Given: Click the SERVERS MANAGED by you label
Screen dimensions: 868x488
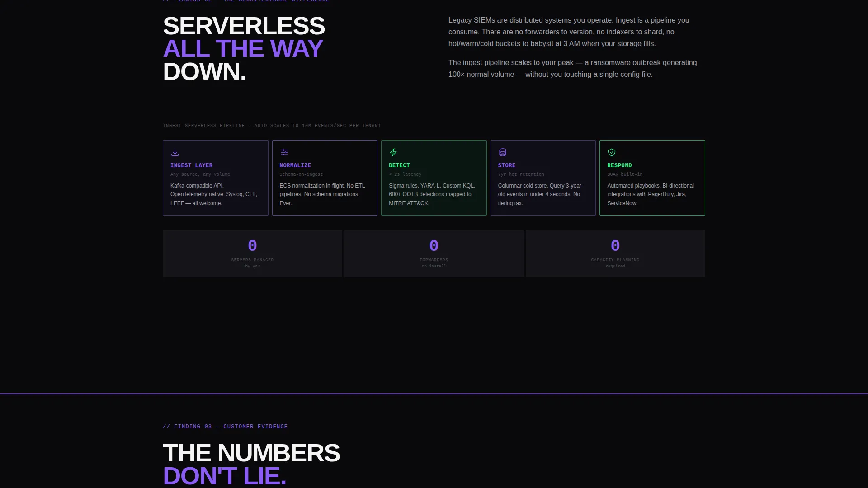Looking at the screenshot, I should coord(252,263).
